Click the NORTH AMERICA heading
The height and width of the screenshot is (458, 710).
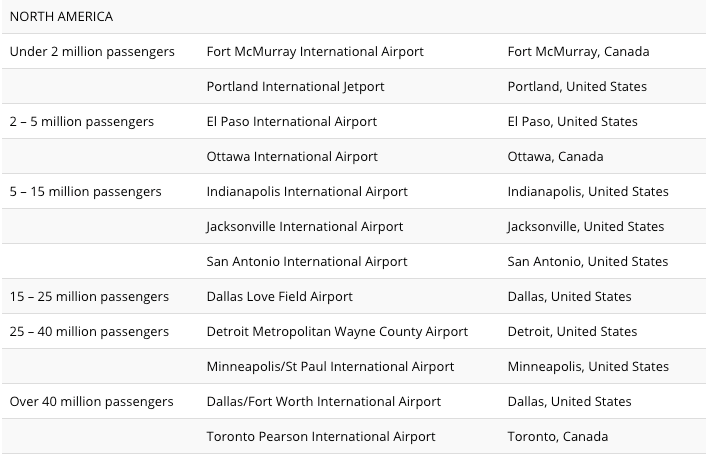(x=61, y=17)
